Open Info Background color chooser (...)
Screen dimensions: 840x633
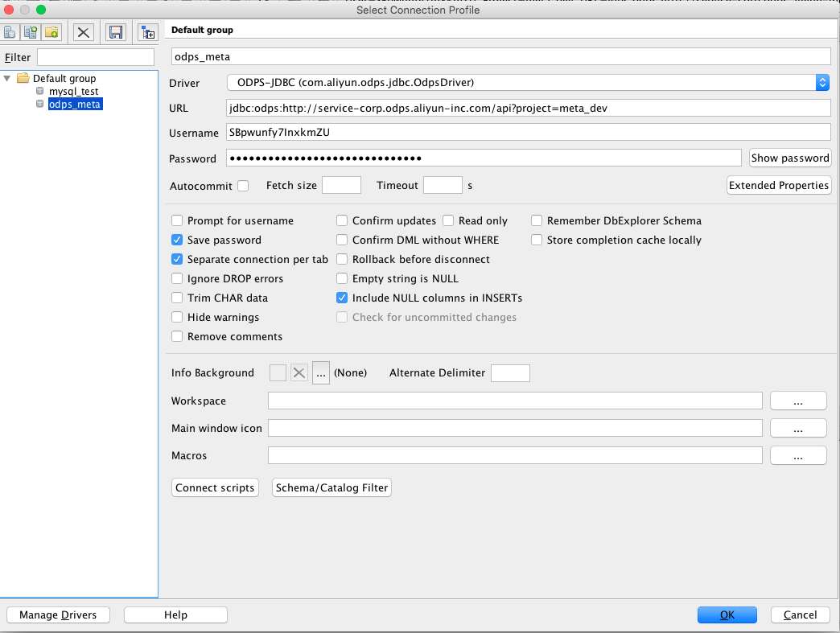320,372
